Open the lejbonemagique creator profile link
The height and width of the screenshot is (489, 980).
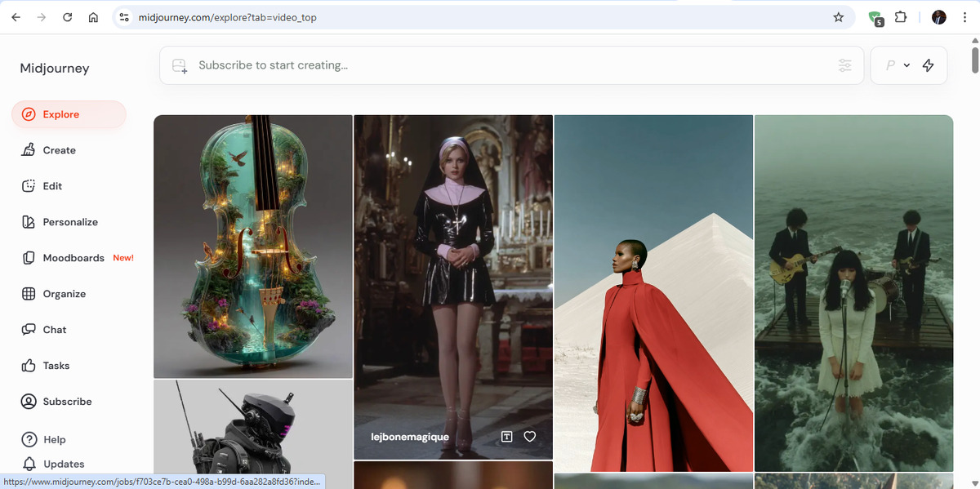click(x=410, y=437)
